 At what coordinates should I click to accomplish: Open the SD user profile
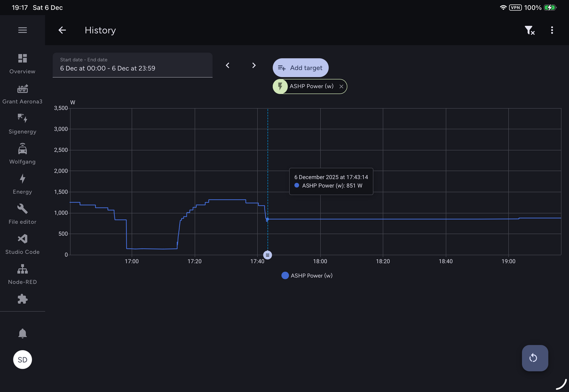23,360
